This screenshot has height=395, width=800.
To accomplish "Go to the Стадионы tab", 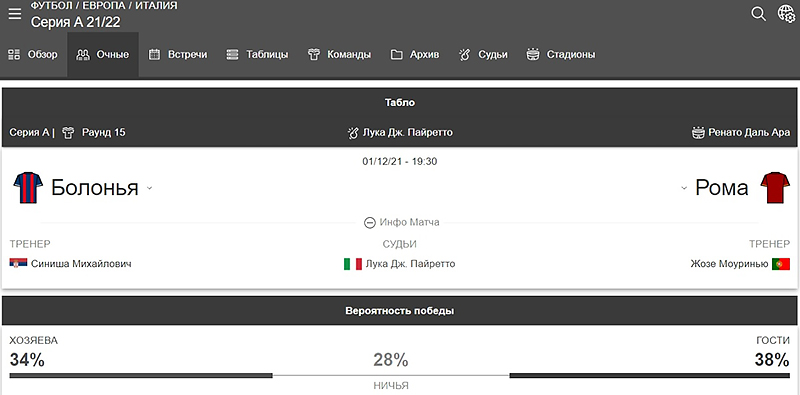I will [x=561, y=55].
